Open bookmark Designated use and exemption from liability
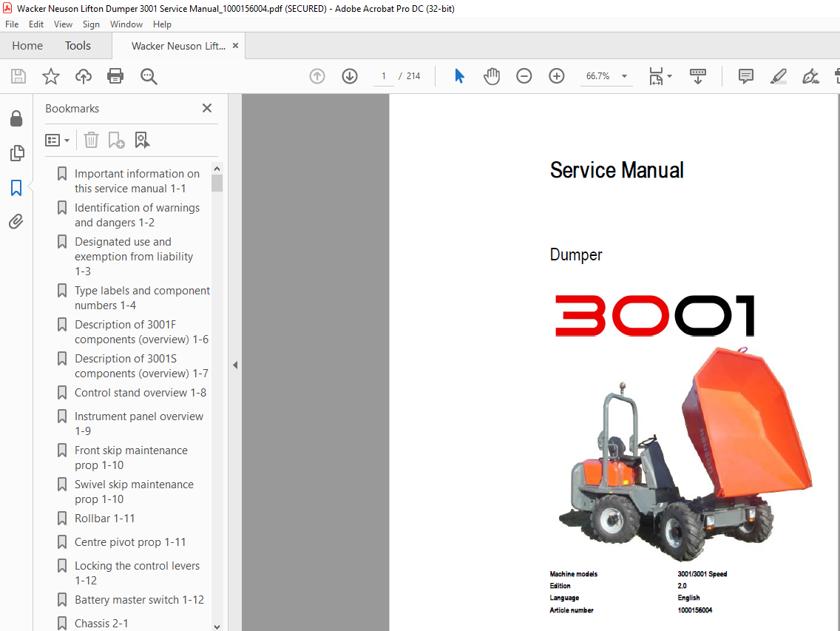 pos(134,256)
